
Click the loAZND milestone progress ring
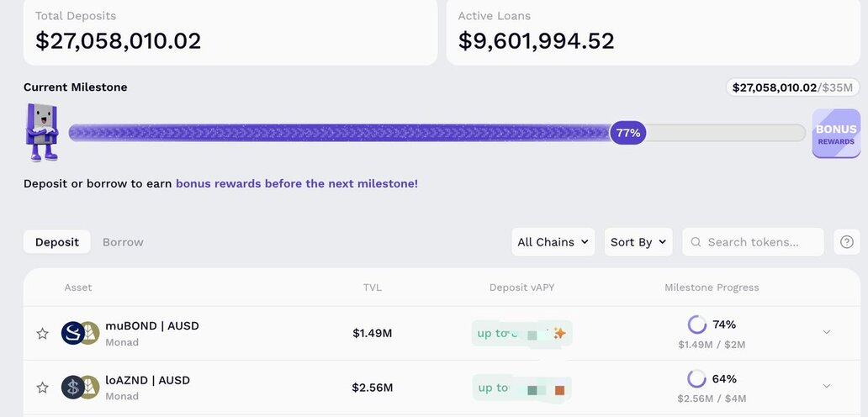(696, 379)
